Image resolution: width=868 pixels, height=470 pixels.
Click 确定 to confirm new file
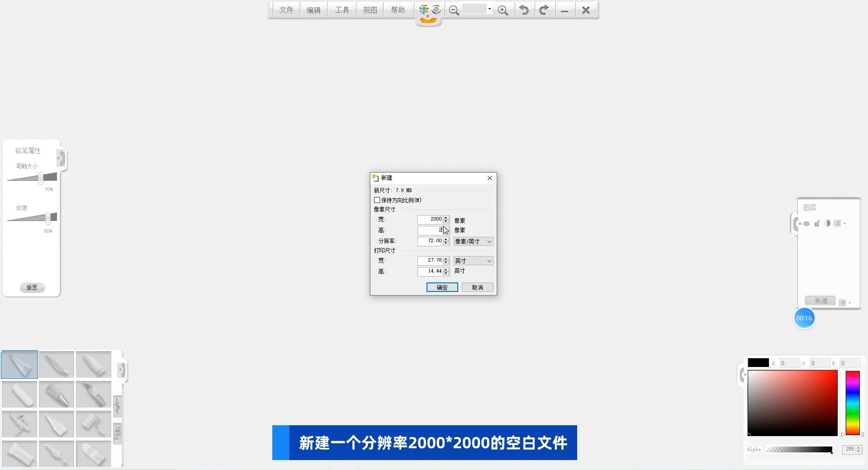[x=442, y=287]
